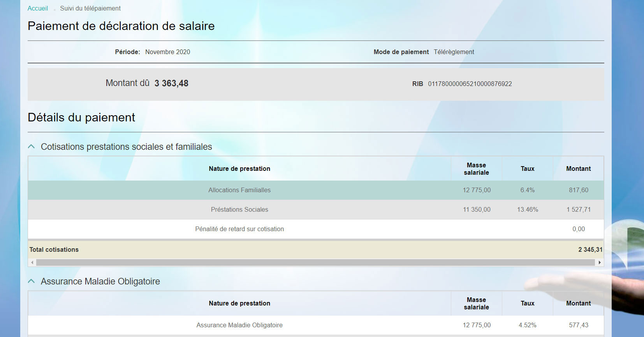Collapse the Assurance Maladie Obligatoire section chevron

pyautogui.click(x=32, y=281)
